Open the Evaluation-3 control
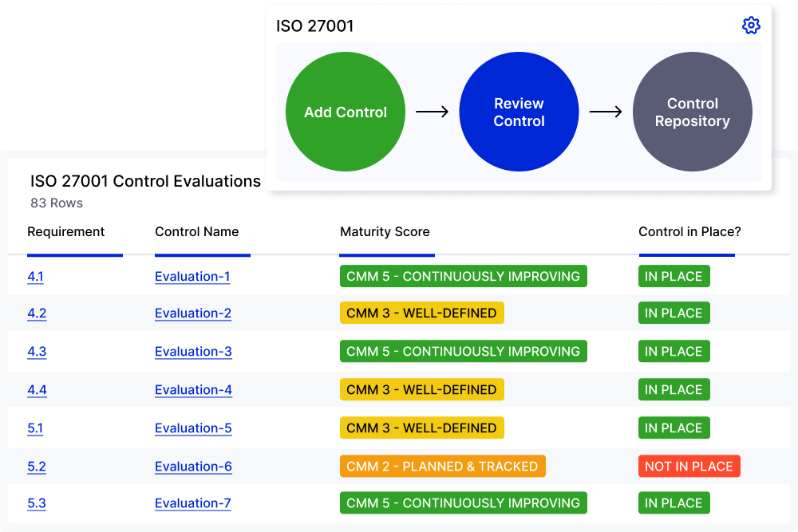 [x=193, y=352]
